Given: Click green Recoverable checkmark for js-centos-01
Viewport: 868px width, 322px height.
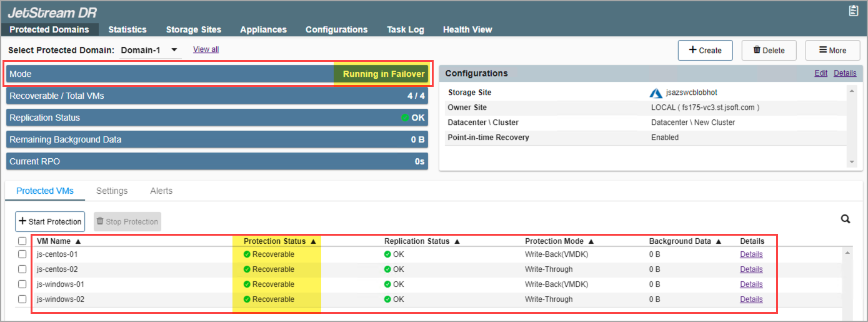Looking at the screenshot, I should click(247, 254).
